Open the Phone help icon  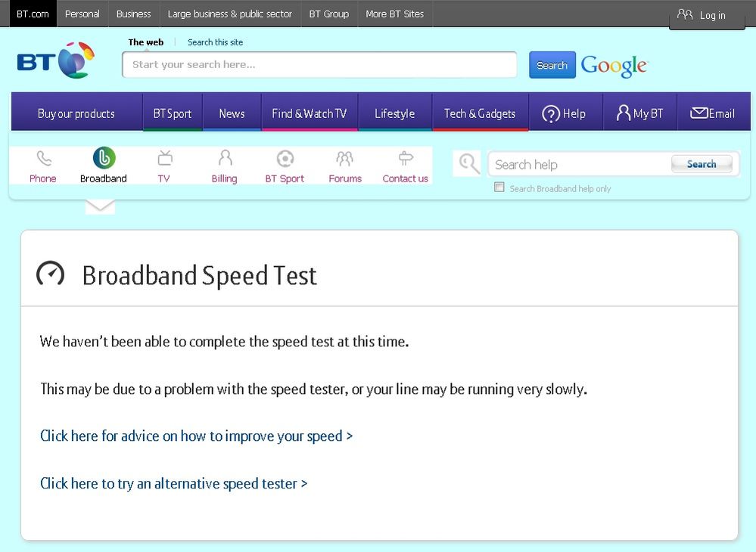pyautogui.click(x=43, y=158)
